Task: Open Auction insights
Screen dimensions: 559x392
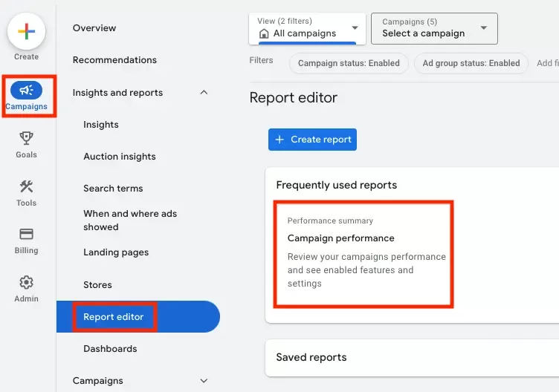Action: point(120,157)
